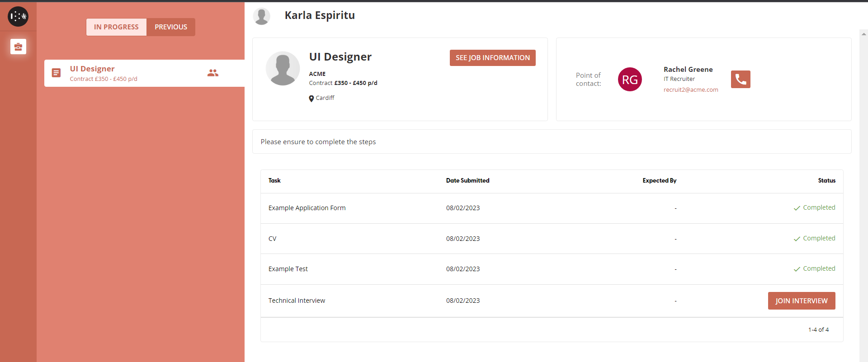Click the CV task row
Viewport: 868px width, 362px height.
click(x=272, y=239)
